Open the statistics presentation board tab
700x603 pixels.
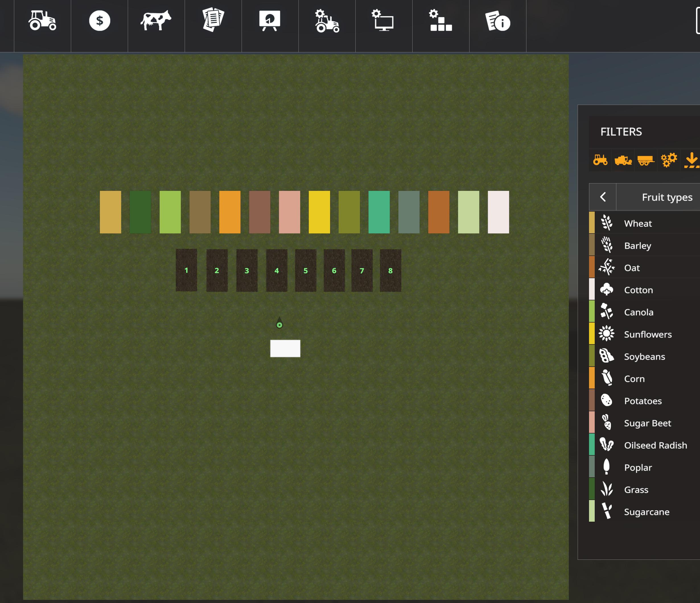(x=270, y=21)
